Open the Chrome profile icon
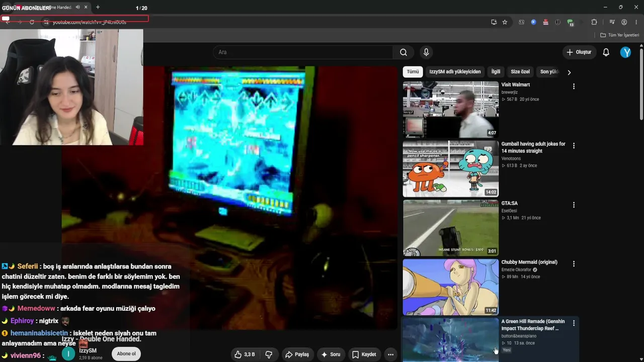Image resolution: width=644 pixels, height=362 pixels. [x=624, y=22]
